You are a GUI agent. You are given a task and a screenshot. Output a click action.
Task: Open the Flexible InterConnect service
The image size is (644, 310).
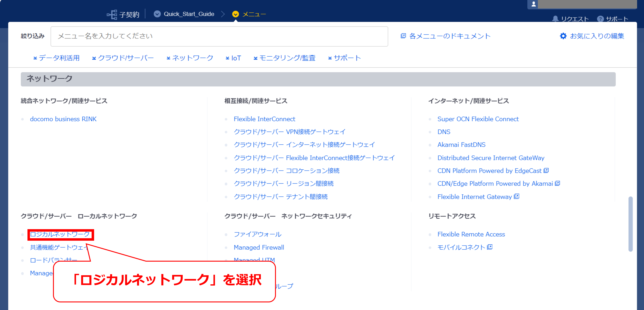tap(264, 119)
